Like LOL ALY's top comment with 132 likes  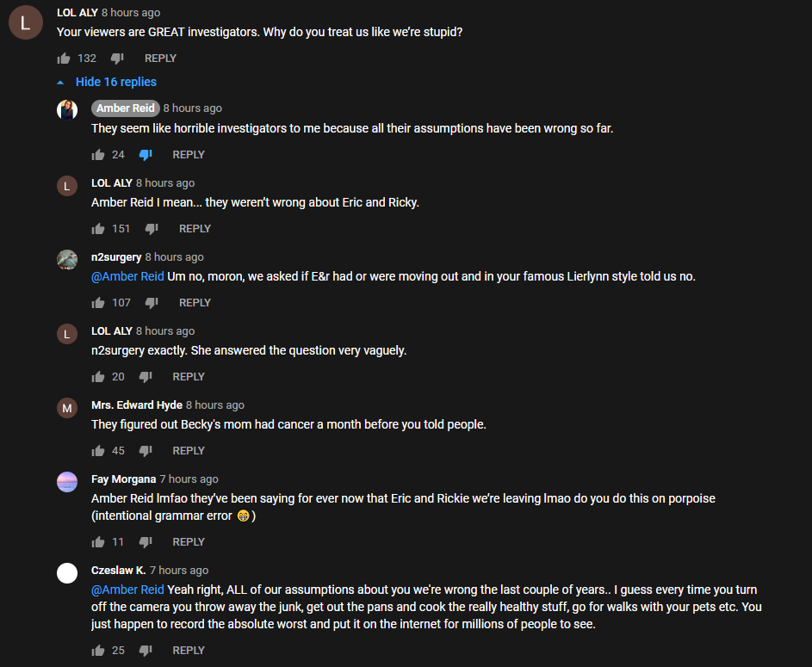pyautogui.click(x=64, y=59)
